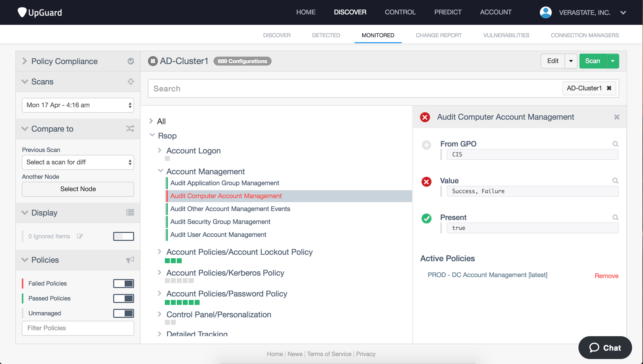This screenshot has width=643, height=364.
Task: Collapse the Compare to section
Action: (x=25, y=129)
